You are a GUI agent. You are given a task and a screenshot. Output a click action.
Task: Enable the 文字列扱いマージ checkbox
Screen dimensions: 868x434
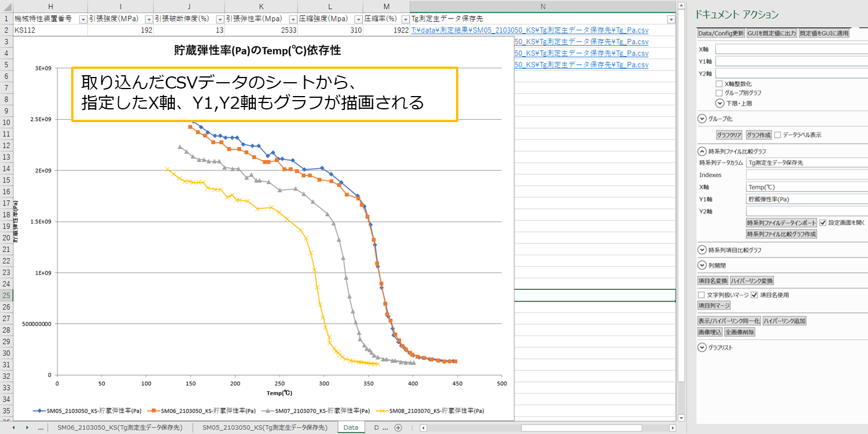coord(701,295)
